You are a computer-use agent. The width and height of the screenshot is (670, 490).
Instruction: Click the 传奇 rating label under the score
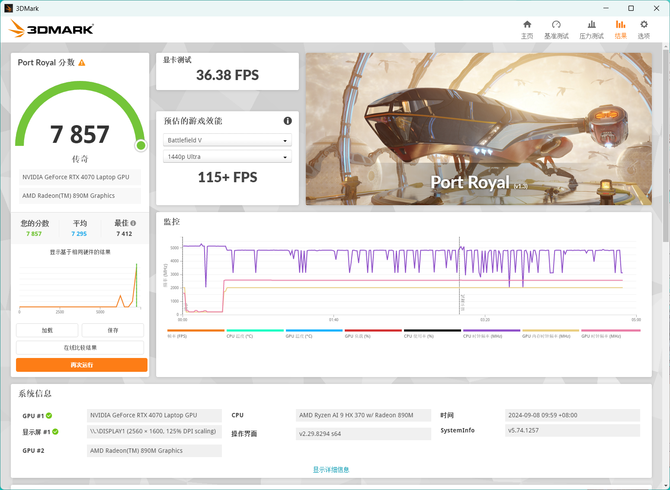tap(80, 159)
